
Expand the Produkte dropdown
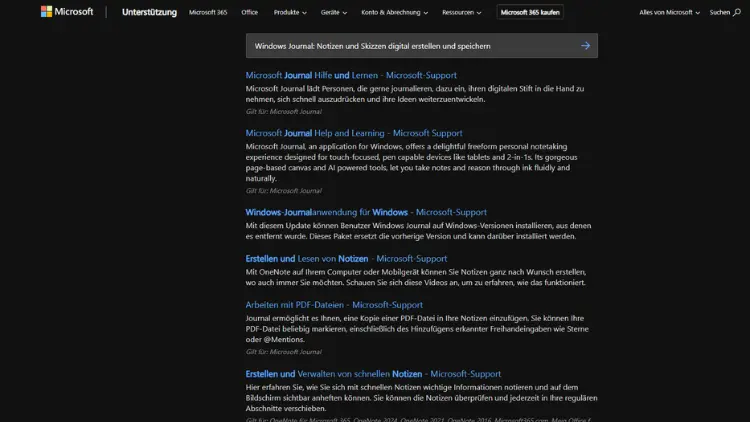[290, 12]
